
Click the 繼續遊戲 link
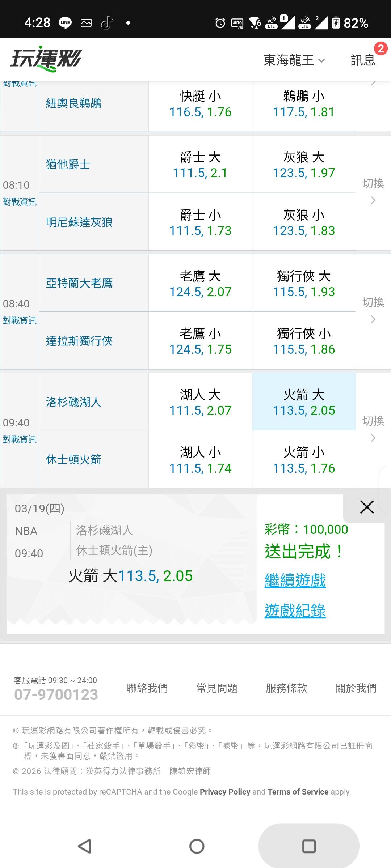(295, 580)
